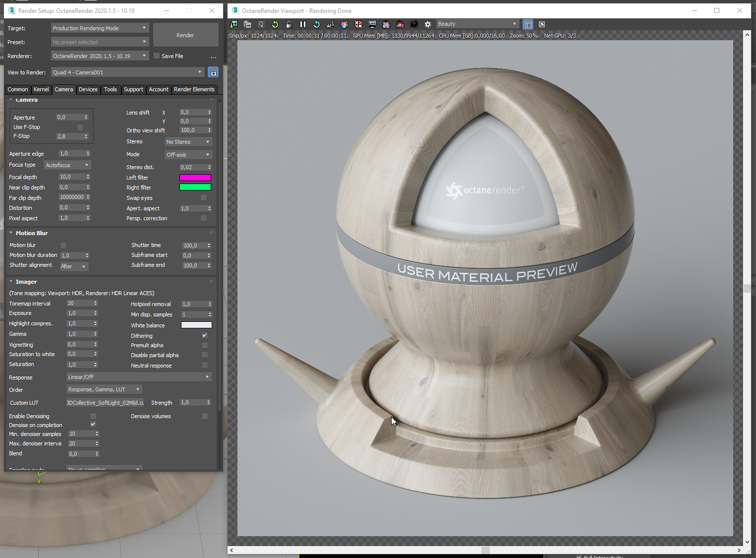
Task: Open the Focus type Autofocus dropdown
Action: (67, 165)
